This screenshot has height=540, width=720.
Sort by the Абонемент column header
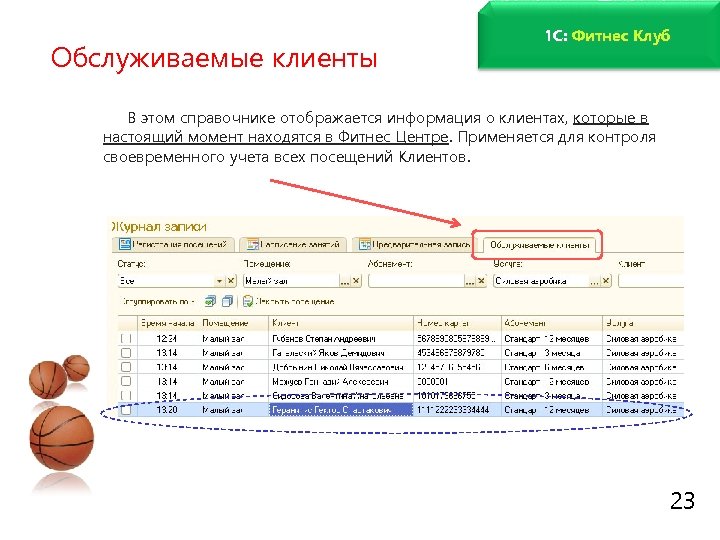coord(551,323)
